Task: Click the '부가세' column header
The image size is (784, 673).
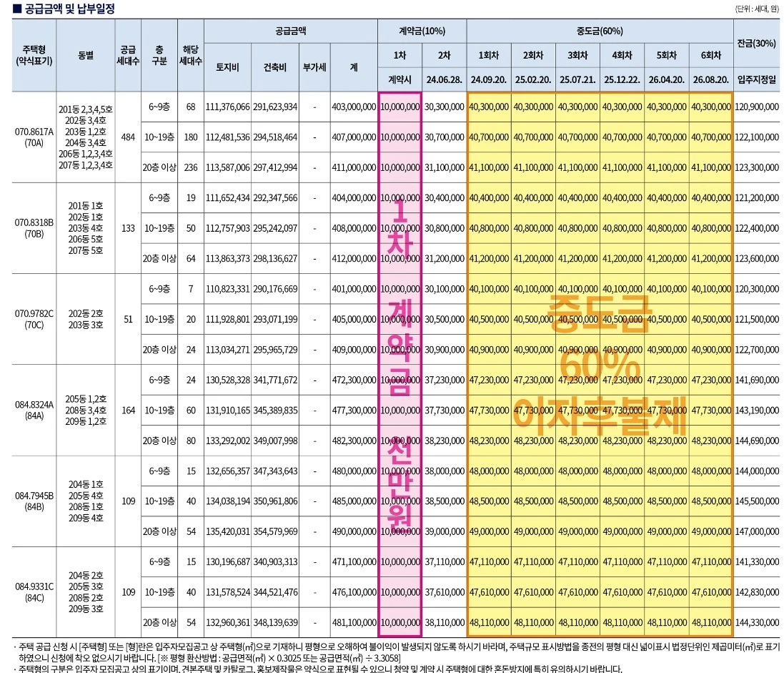Action: tap(314, 67)
